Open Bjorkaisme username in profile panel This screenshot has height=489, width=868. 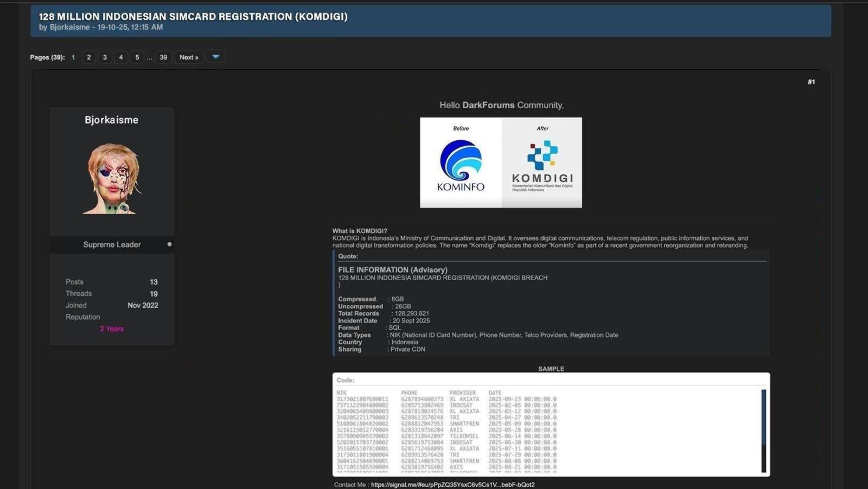pyautogui.click(x=112, y=120)
